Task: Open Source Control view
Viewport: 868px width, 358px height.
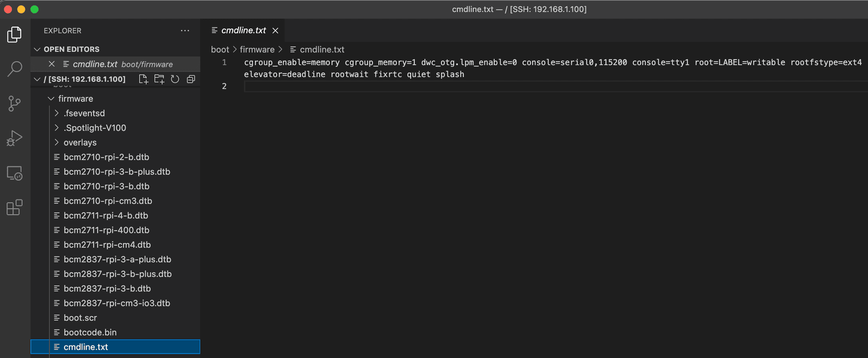Action: [15, 103]
